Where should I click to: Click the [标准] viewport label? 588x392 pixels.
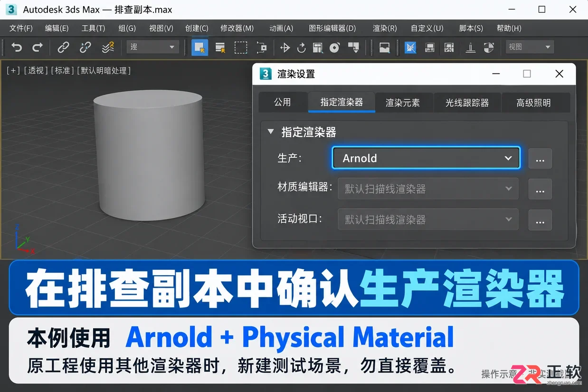click(x=62, y=70)
